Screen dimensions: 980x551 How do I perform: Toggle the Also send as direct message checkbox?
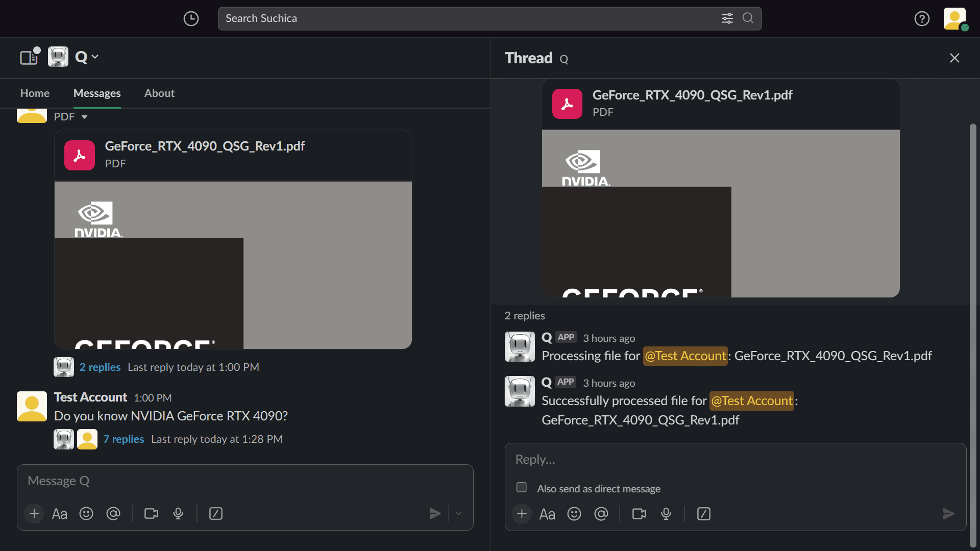click(x=521, y=487)
